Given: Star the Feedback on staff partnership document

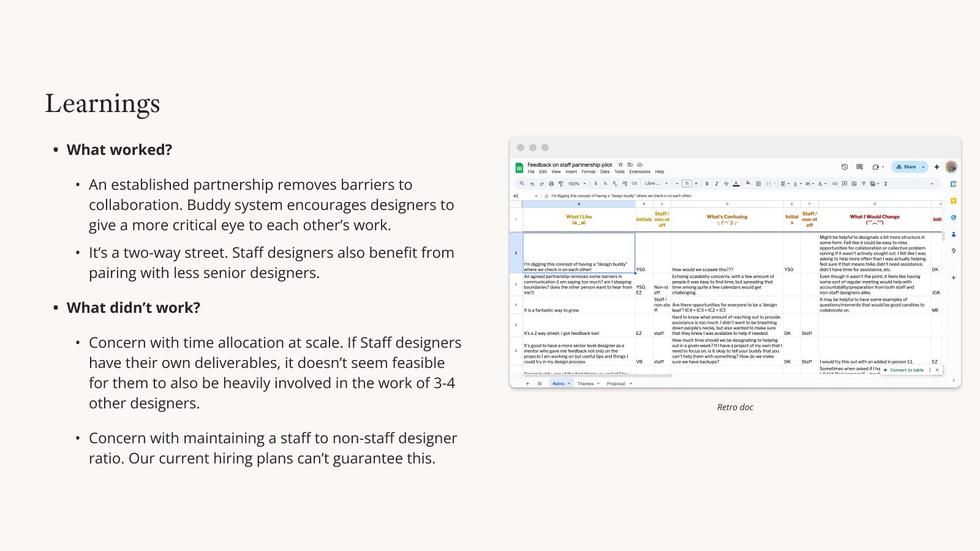Looking at the screenshot, I should pos(620,165).
